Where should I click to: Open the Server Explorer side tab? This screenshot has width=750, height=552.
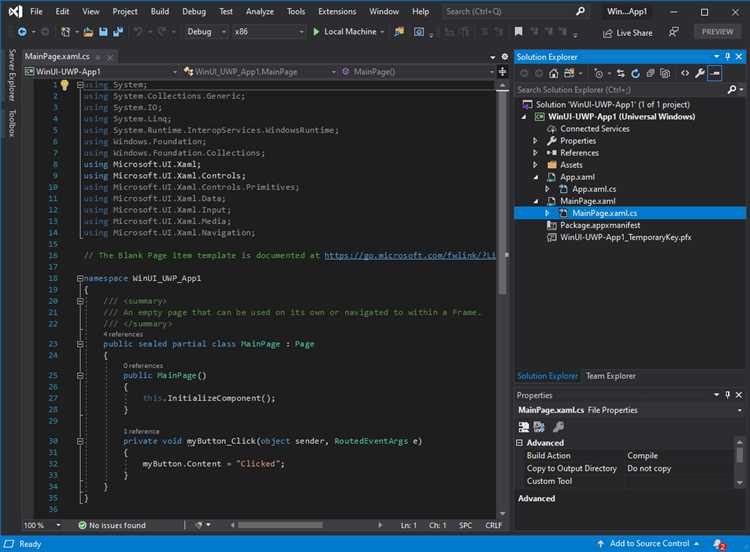click(x=12, y=75)
